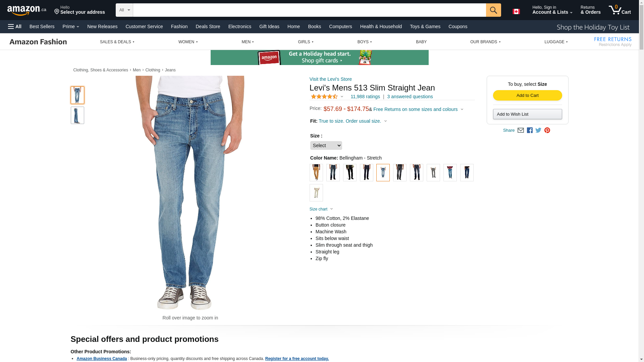The width and height of the screenshot is (644, 362).
Task: Visit the Levi's Store link
Action: [331, 79]
